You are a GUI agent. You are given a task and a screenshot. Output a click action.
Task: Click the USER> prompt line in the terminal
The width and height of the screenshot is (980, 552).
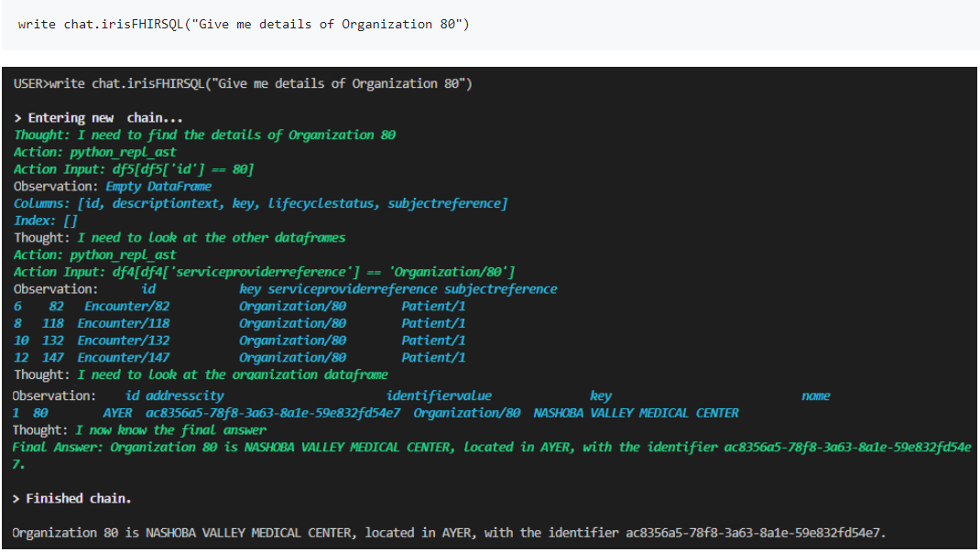(x=243, y=84)
